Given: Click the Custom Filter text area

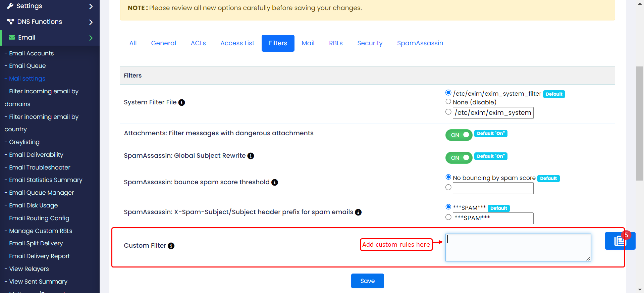Looking at the screenshot, I should [x=518, y=247].
